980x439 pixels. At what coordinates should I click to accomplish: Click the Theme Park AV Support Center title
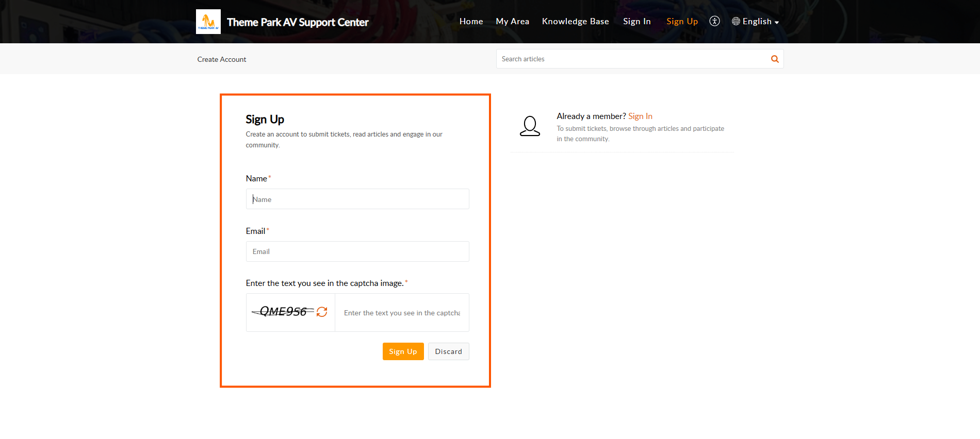click(x=298, y=22)
